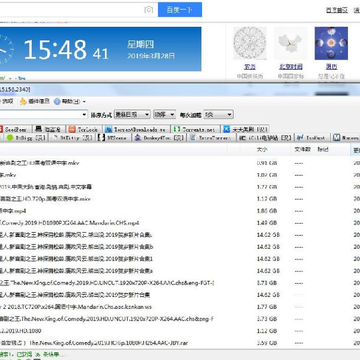
Task: Open the 排序方式 sort-by dropdown
Action: click(132, 115)
